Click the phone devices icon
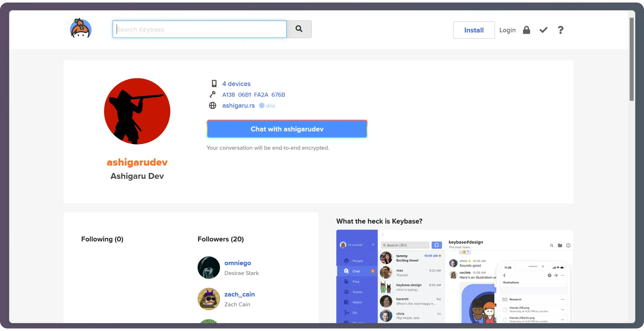This screenshot has height=331, width=644. click(214, 84)
